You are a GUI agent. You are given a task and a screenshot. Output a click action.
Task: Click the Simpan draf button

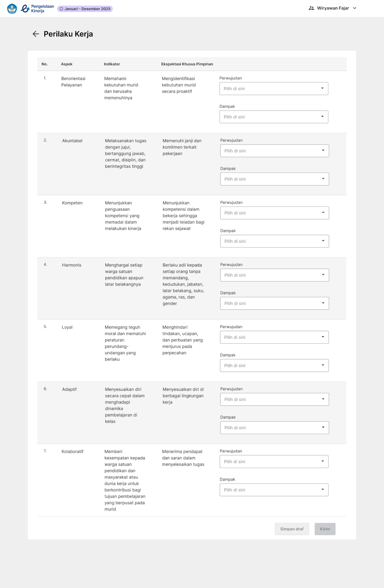[x=292, y=529]
